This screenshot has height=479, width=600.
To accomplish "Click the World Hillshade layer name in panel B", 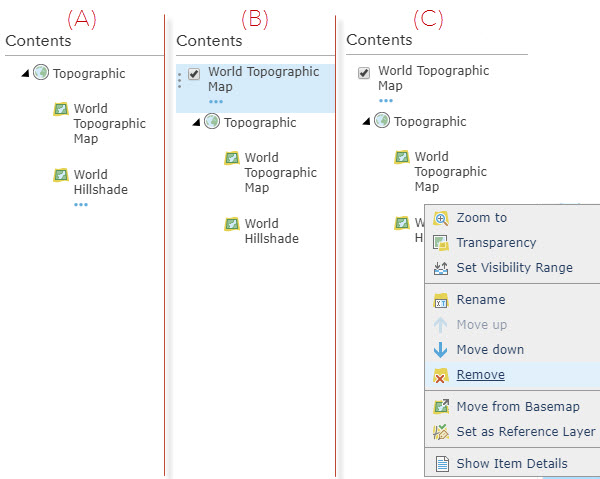I will tap(271, 231).
